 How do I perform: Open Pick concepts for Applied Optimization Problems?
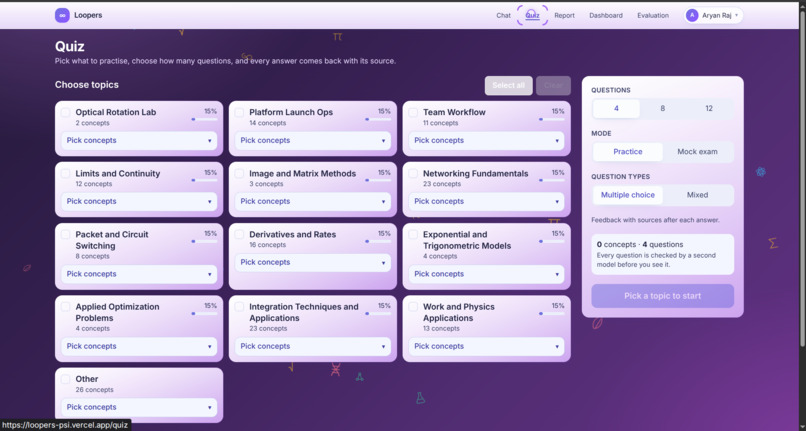[139, 346]
